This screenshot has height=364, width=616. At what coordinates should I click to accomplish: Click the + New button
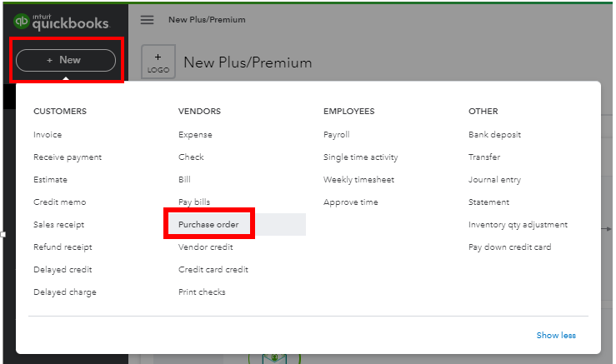point(66,60)
